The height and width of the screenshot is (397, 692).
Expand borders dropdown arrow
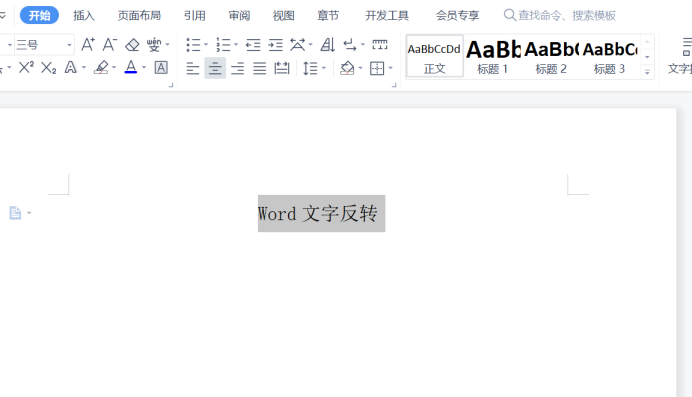390,68
